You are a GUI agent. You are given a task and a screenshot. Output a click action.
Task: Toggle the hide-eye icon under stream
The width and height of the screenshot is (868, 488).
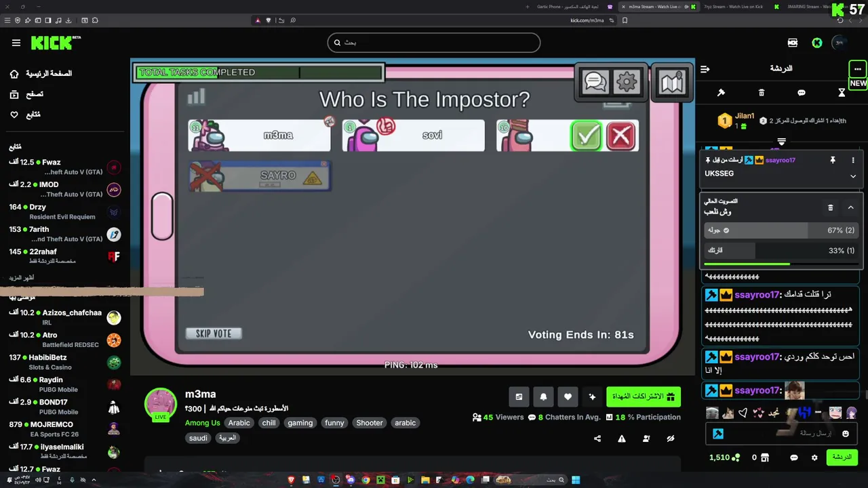(x=671, y=439)
